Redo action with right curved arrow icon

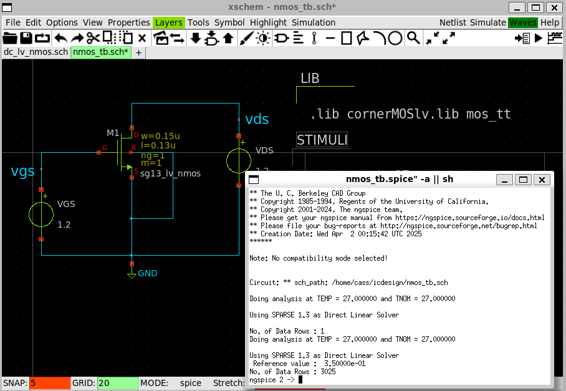pyautogui.click(x=77, y=38)
